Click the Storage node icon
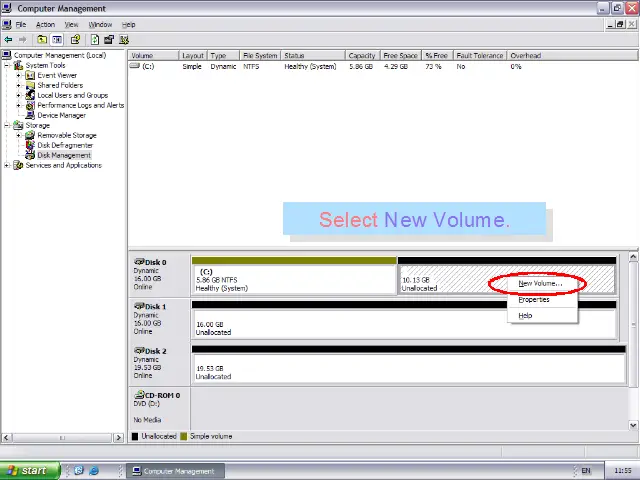 (18, 125)
